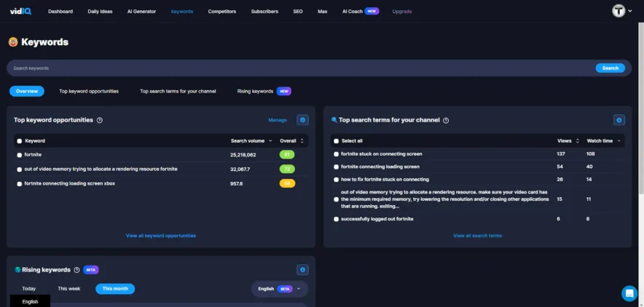The height and width of the screenshot is (307, 644).
Task: Show help for Top search terms
Action: pos(446,121)
